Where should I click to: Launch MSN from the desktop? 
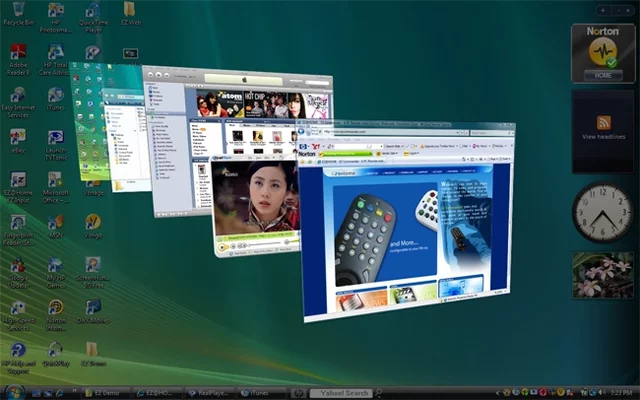pos(56,227)
